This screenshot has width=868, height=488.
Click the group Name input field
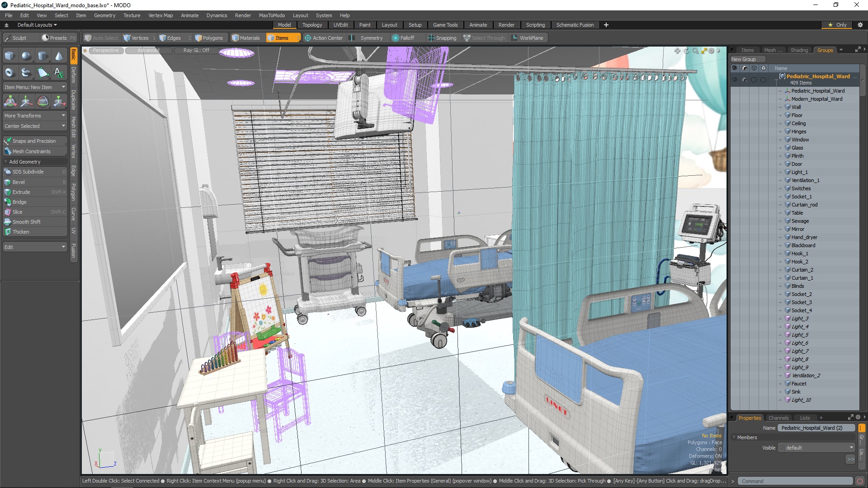(816, 428)
